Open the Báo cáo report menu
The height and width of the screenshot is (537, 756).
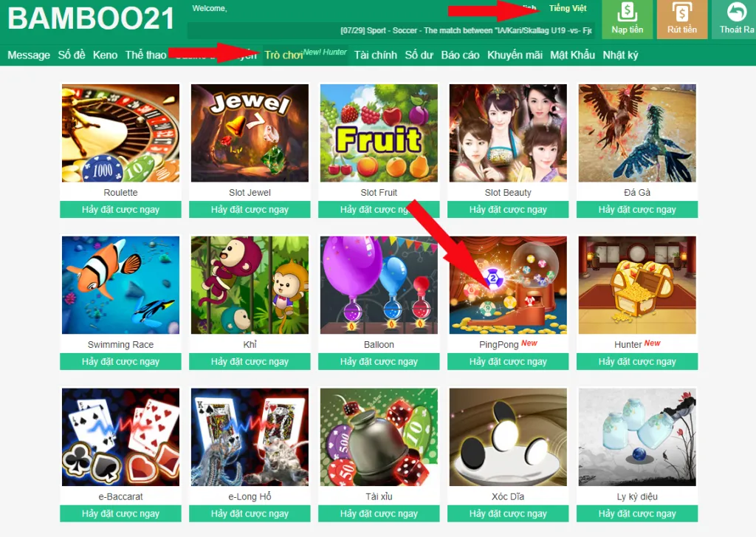coord(460,55)
